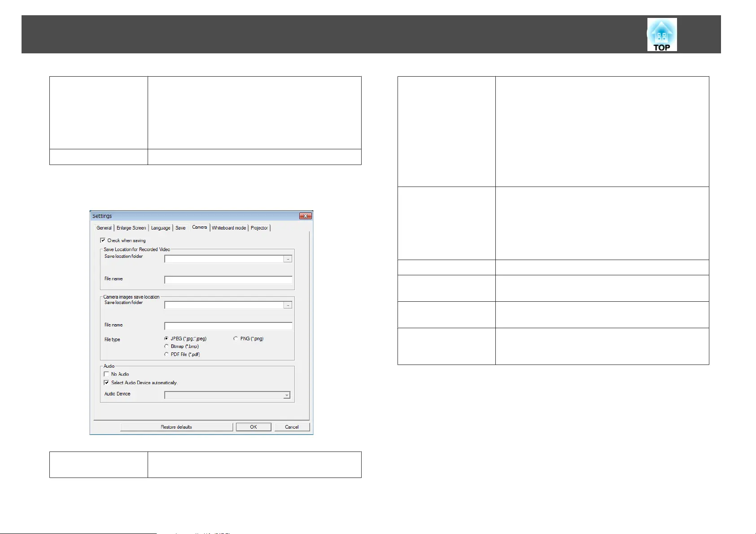Open the Projector tab
Image resolution: width=756 pixels, height=534 pixels.
(x=259, y=228)
